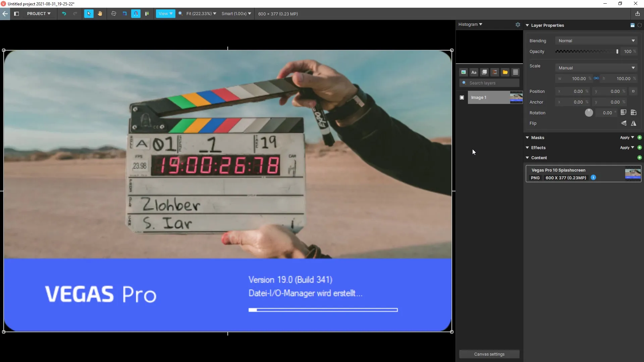Click the View menu button
This screenshot has width=644, height=362.
click(x=165, y=14)
